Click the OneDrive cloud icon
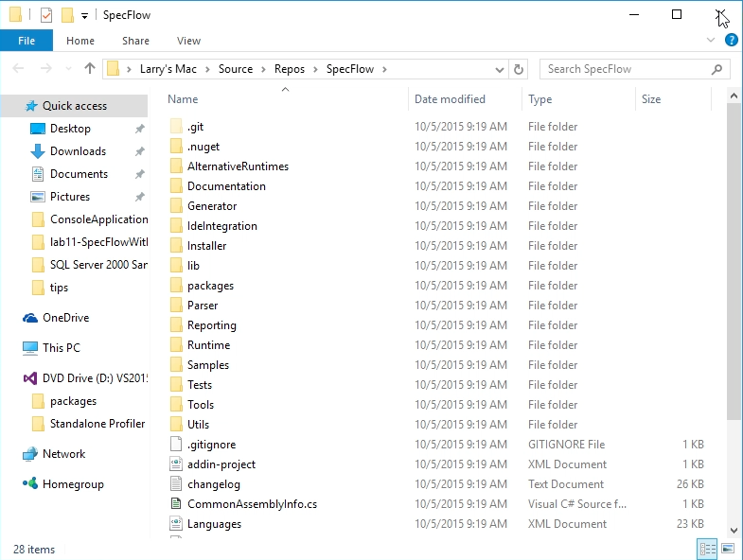This screenshot has width=743, height=560. [x=30, y=318]
